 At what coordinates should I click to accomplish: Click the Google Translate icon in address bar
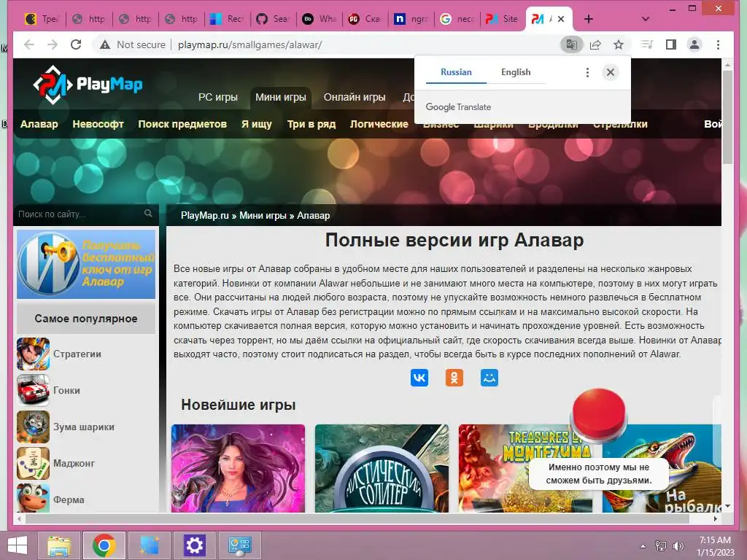pos(571,44)
